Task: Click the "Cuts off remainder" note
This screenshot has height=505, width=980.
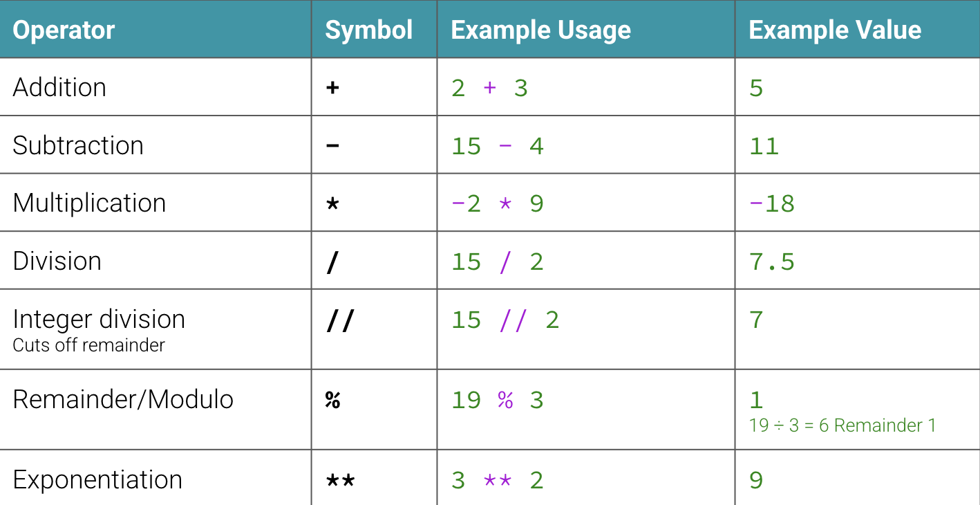Action: coord(88,345)
